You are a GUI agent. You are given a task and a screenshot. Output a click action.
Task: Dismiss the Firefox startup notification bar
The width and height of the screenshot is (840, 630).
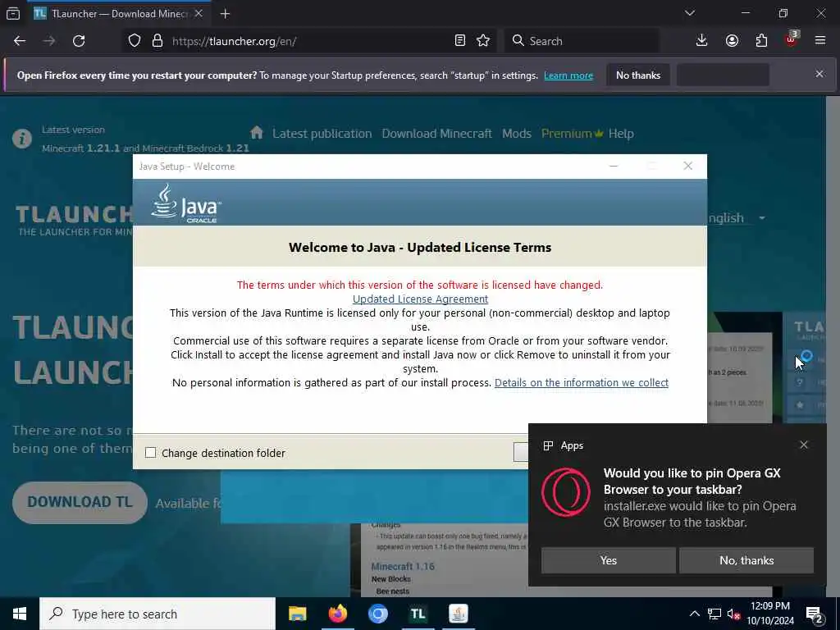(819, 74)
